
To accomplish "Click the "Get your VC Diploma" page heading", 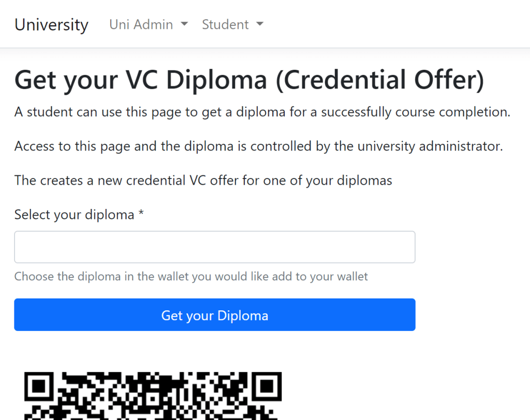I will tap(140, 81).
